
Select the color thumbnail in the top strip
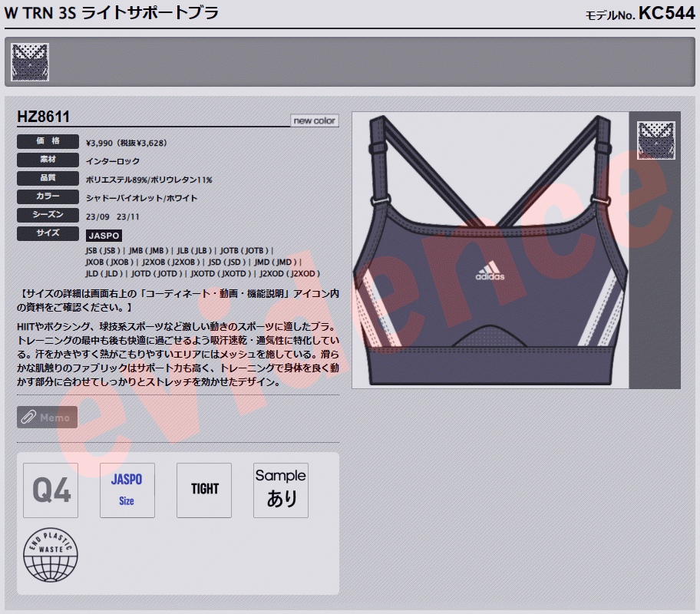tap(30, 62)
